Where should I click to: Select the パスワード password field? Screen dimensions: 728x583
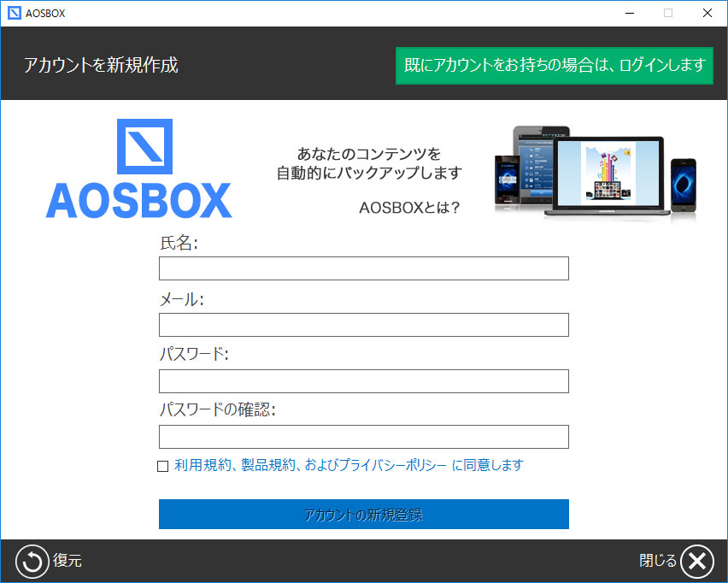tap(363, 381)
